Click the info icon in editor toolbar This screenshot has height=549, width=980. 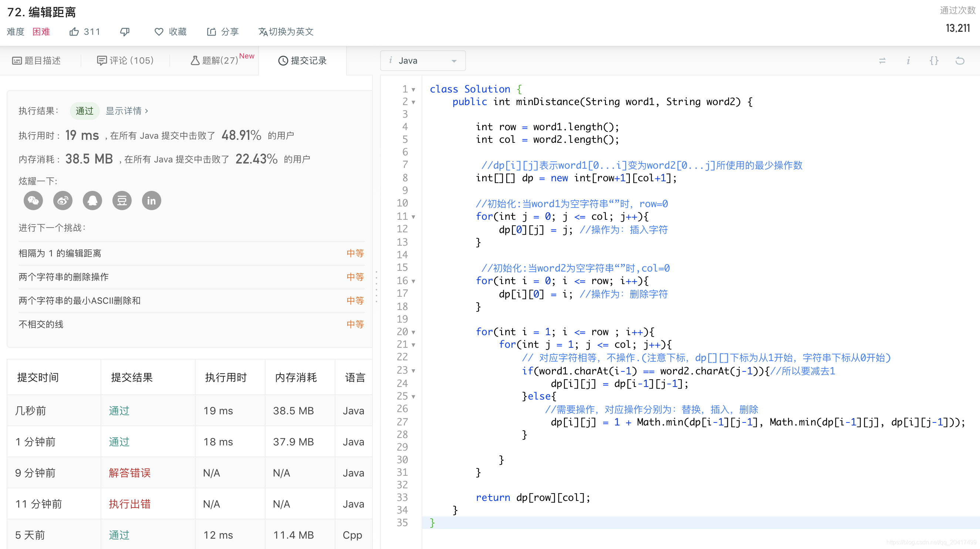click(909, 61)
